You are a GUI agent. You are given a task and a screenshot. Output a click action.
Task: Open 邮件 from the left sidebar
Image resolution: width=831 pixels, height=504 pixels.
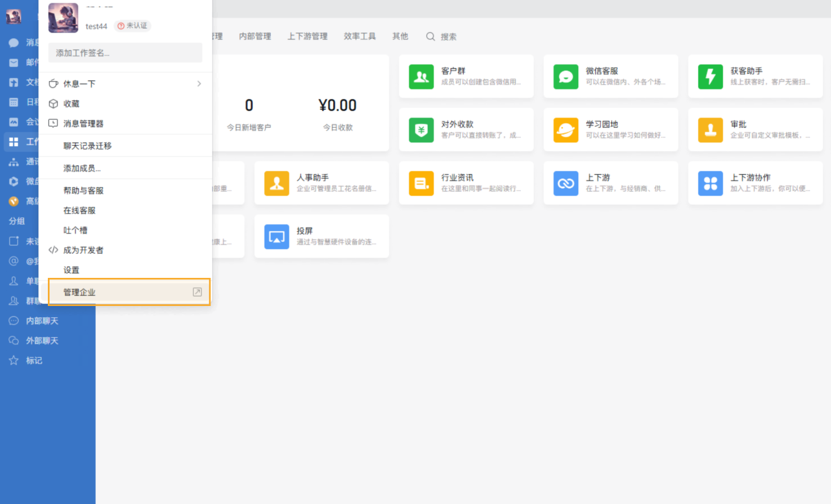[14, 62]
